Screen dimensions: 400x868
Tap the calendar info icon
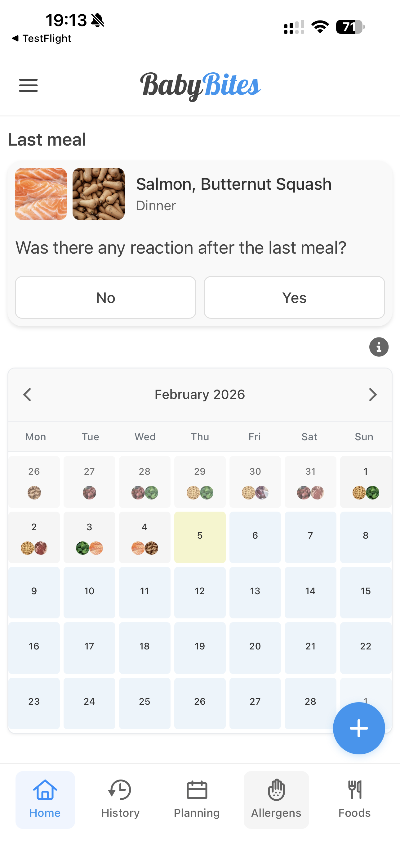pos(379,347)
